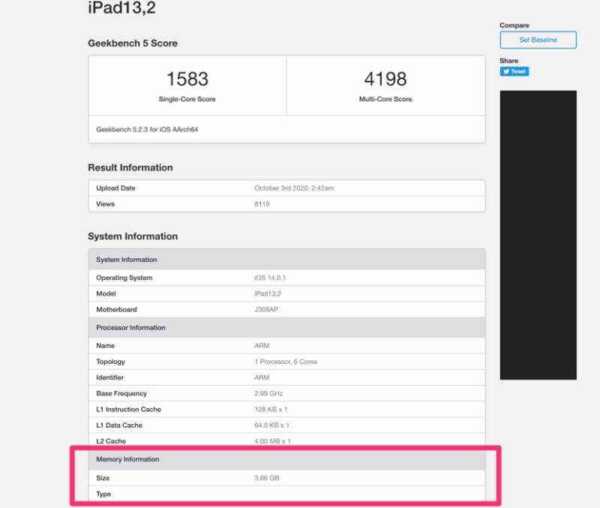Click the L1 Instruction Cache value
This screenshot has height=508, width=600.
pyautogui.click(x=272, y=409)
